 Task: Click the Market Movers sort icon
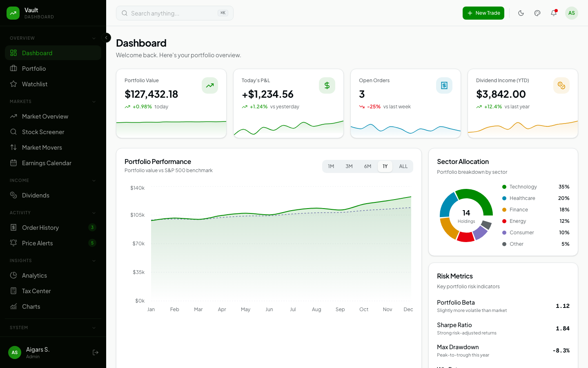click(x=13, y=147)
